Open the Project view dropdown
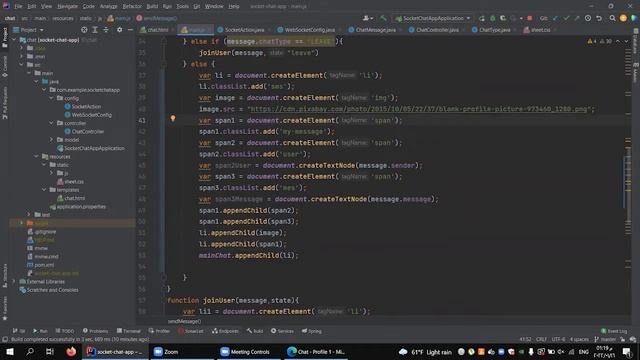The height and width of the screenshot is (360, 640). click(x=29, y=30)
